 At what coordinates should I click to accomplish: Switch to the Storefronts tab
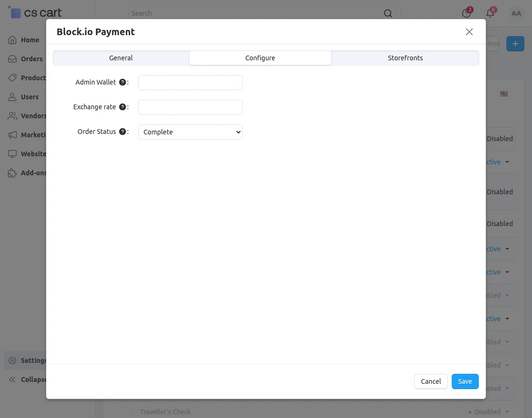tap(405, 58)
